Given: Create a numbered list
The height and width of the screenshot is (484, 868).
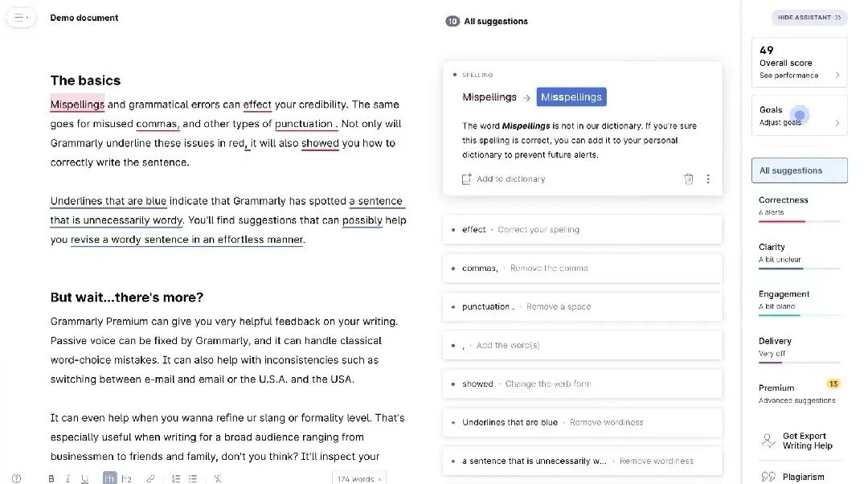Looking at the screenshot, I should coord(176,478).
